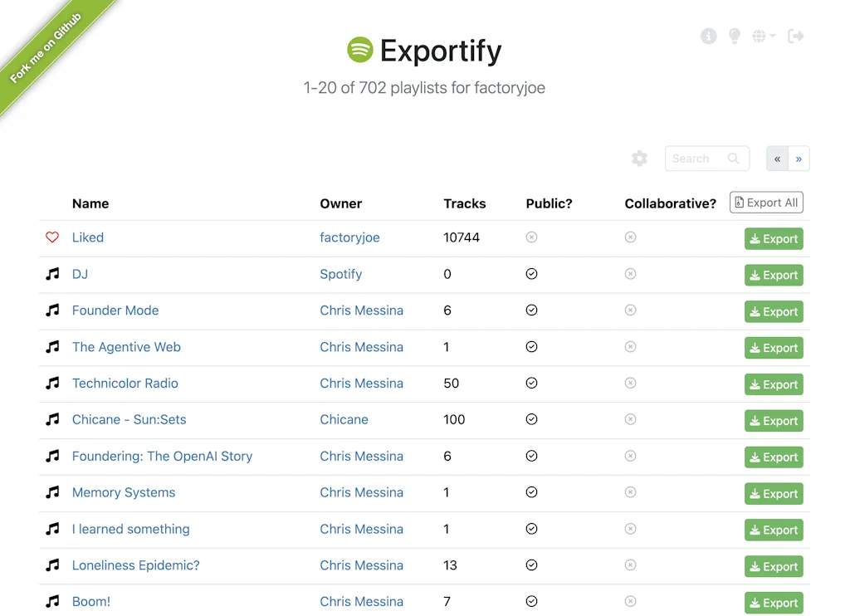Open the Chicane owner link
Viewport: 850px width, 616px height.
tap(344, 420)
